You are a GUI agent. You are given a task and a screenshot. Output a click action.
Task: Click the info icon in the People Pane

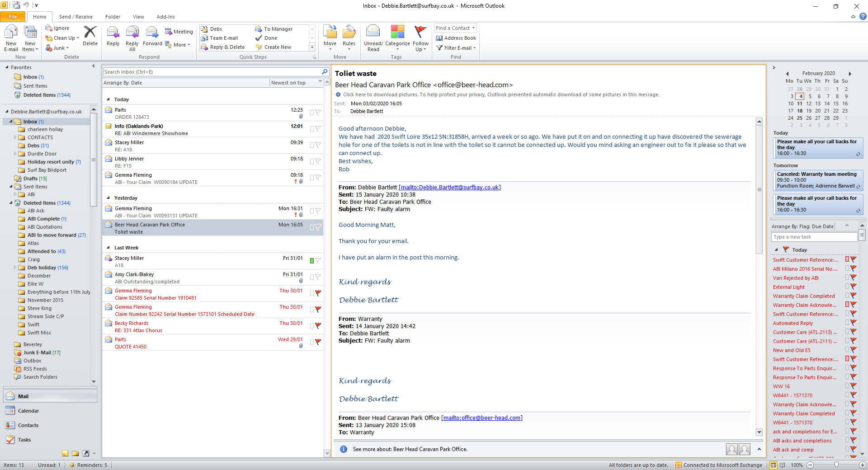click(344, 449)
